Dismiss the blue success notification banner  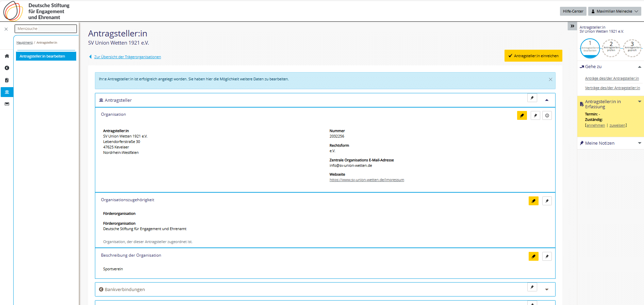(x=550, y=80)
